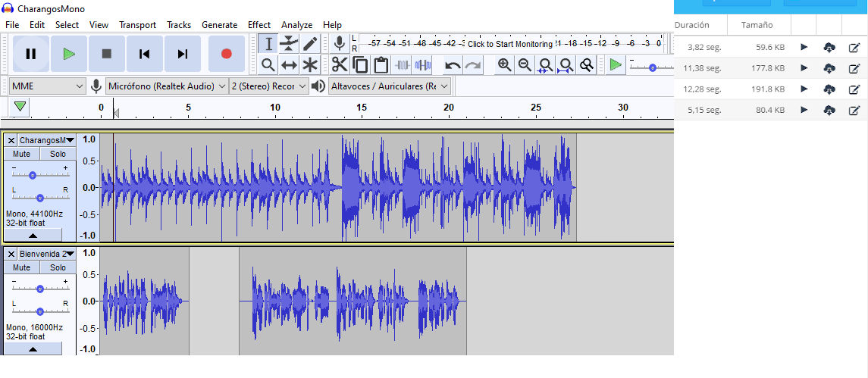Close the Bienvenida track
Viewport: 868px width, 378px height.
(x=11, y=254)
